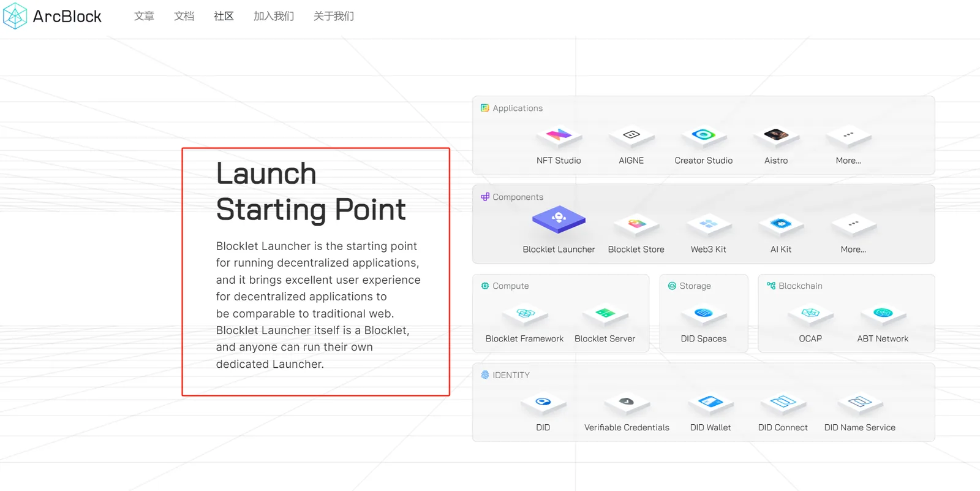
Task: Click the Launch Starting Point heading
Action: pyautogui.click(x=311, y=192)
